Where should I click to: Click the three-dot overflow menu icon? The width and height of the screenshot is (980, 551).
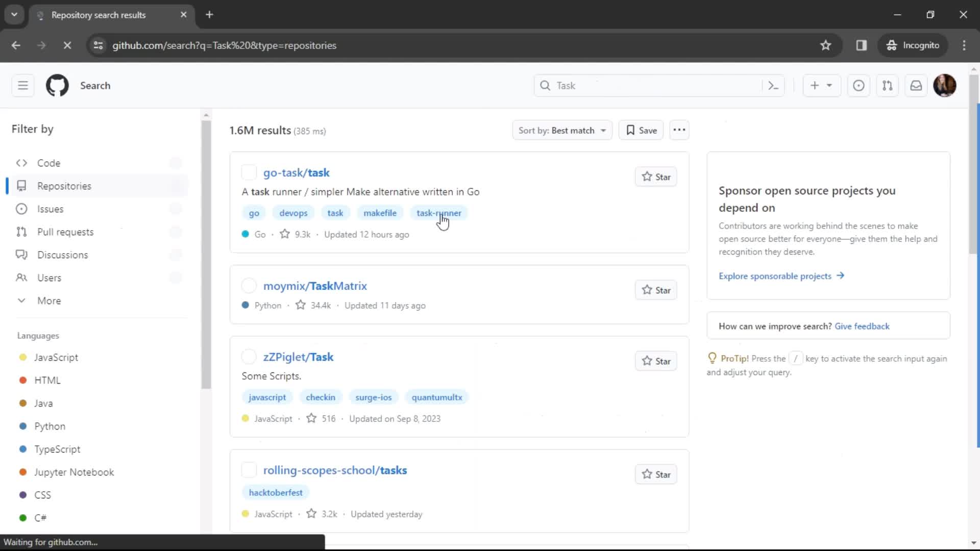[678, 130]
